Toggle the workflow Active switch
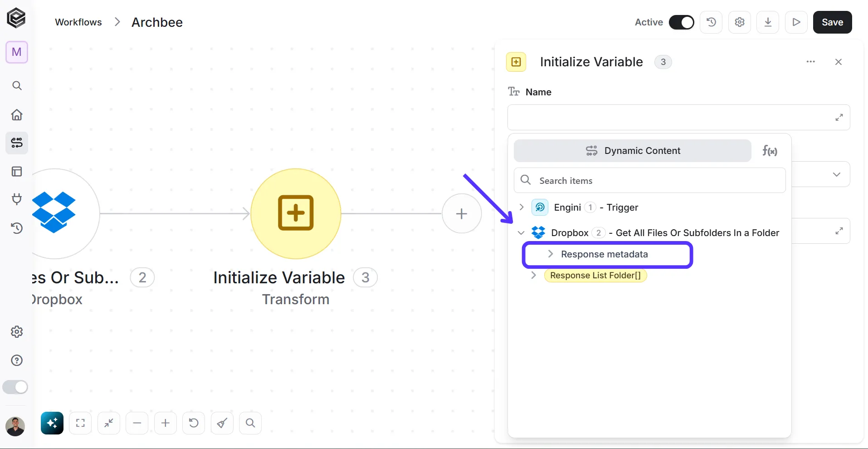 (x=682, y=22)
